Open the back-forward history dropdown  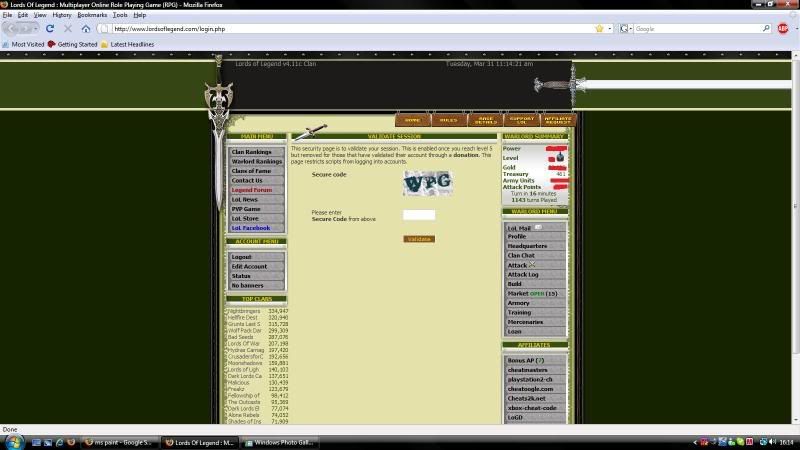pyautogui.click(x=35, y=29)
